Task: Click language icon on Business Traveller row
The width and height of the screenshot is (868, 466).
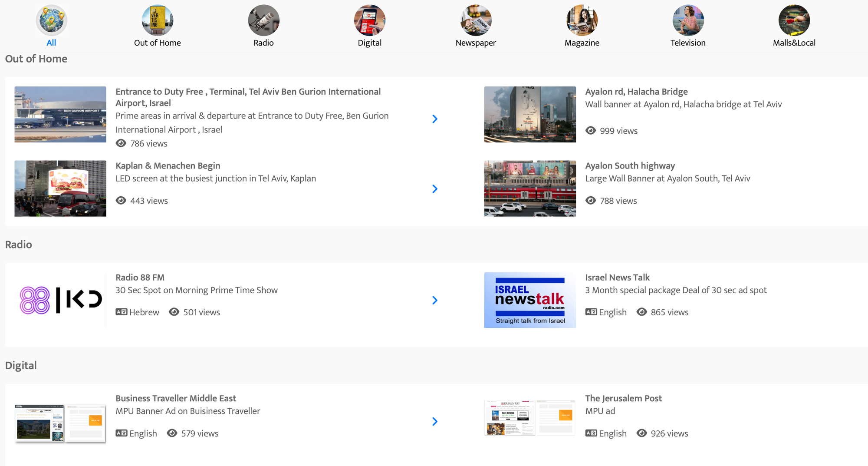Action: (x=122, y=433)
